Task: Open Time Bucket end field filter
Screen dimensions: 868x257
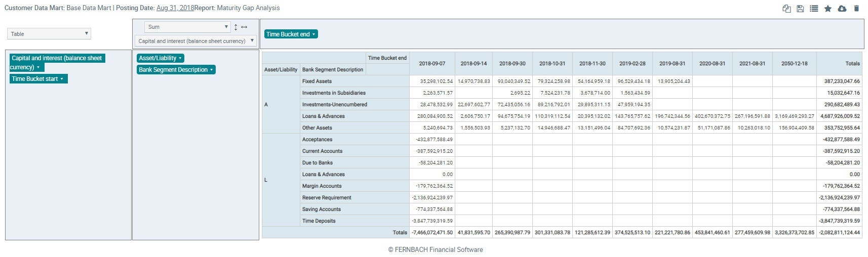Action: click(291, 34)
